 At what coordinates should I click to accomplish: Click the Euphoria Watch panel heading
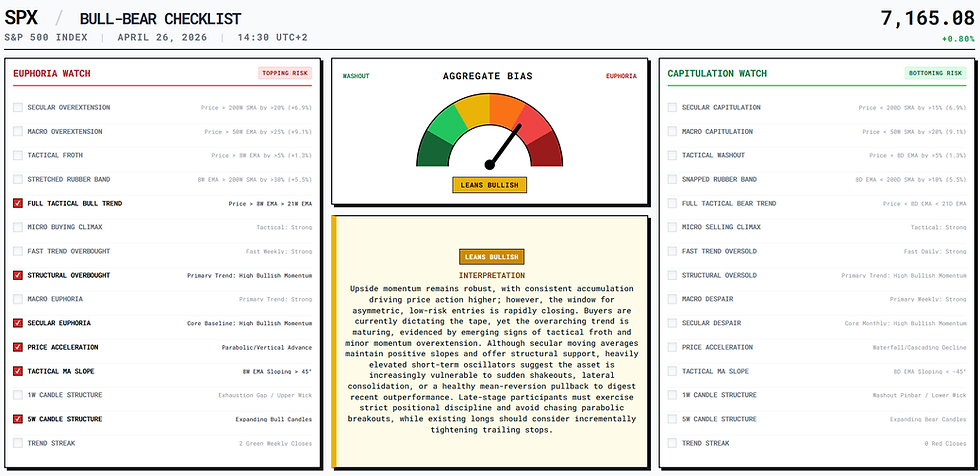click(52, 73)
